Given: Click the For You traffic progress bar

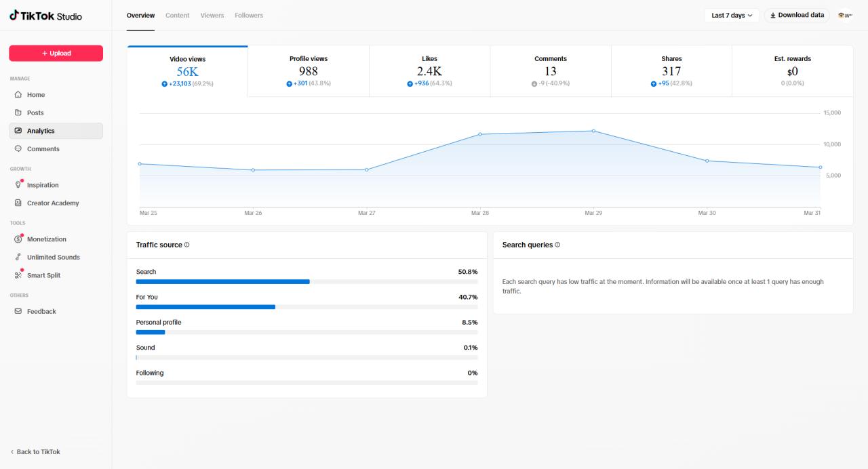Looking at the screenshot, I should tap(307, 307).
